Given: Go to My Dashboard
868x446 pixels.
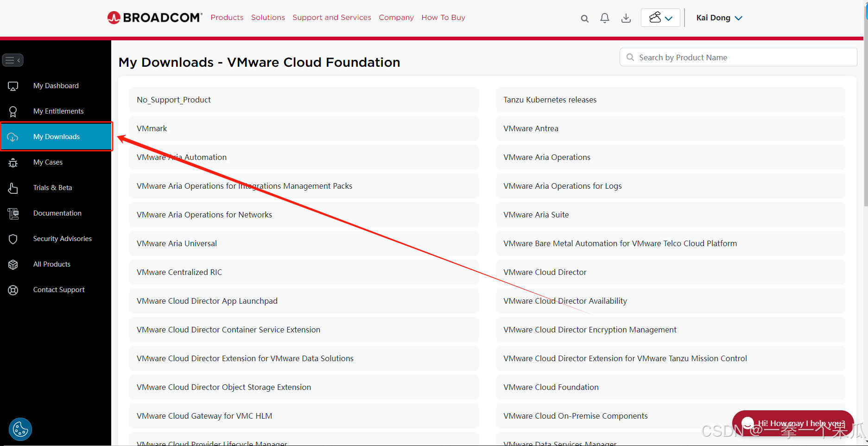Looking at the screenshot, I should [56, 86].
